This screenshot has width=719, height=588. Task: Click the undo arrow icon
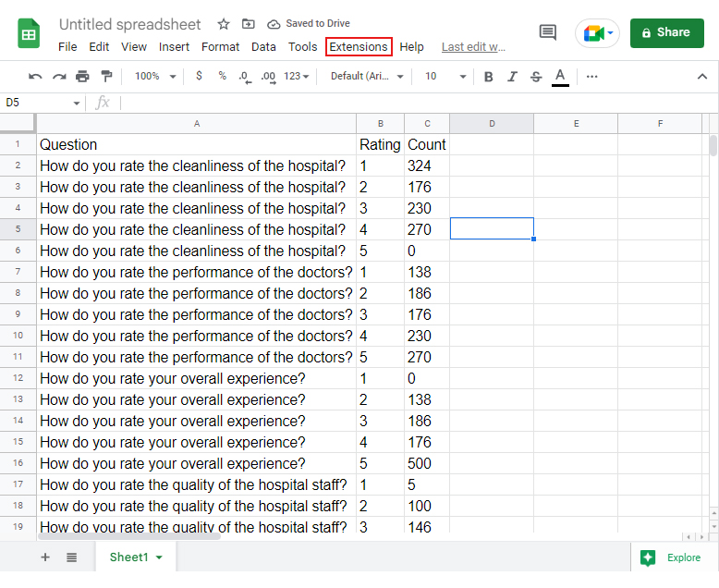35,77
